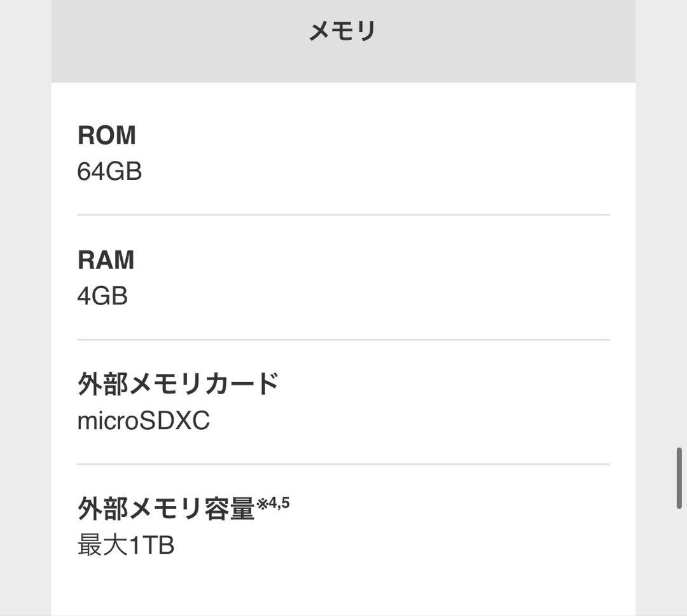Click the divider line below 64GB
This screenshot has height=616, width=687.
pos(343,215)
